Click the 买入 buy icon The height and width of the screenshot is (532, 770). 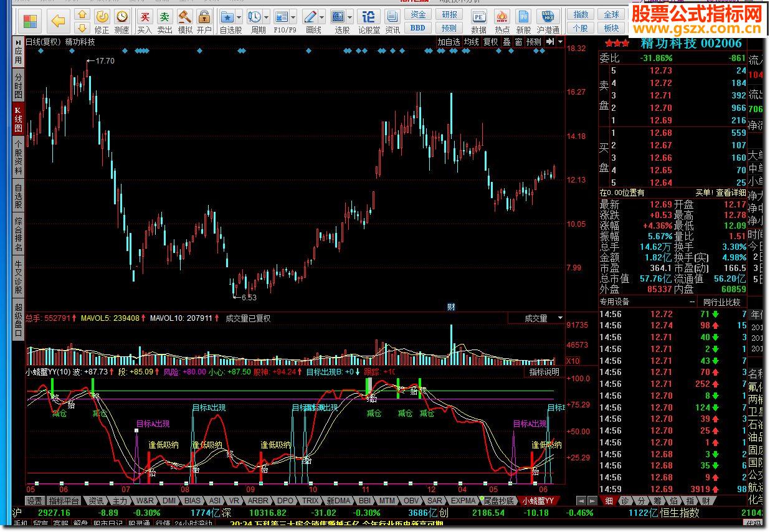tap(145, 22)
